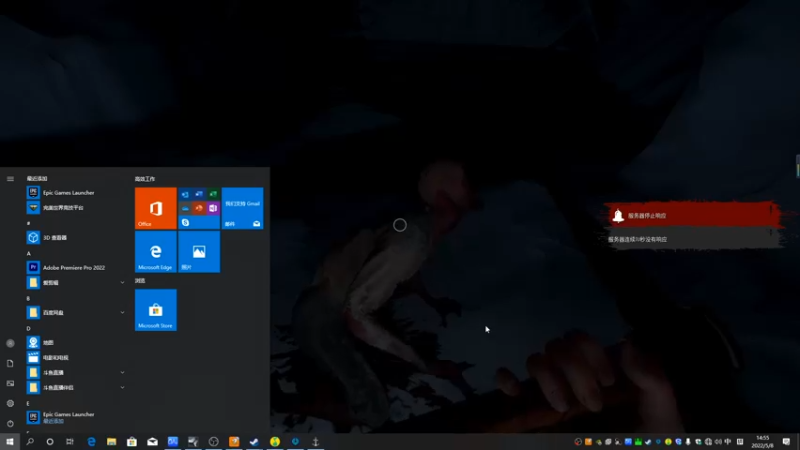Viewport: 800px width, 450px height.
Task: Click the 最近添加 recently added header
Action: tap(37, 179)
